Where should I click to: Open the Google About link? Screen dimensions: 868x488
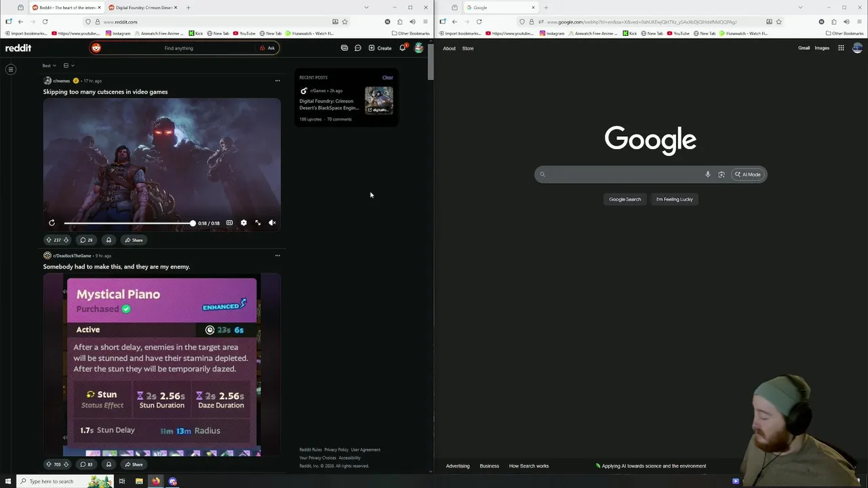point(449,48)
